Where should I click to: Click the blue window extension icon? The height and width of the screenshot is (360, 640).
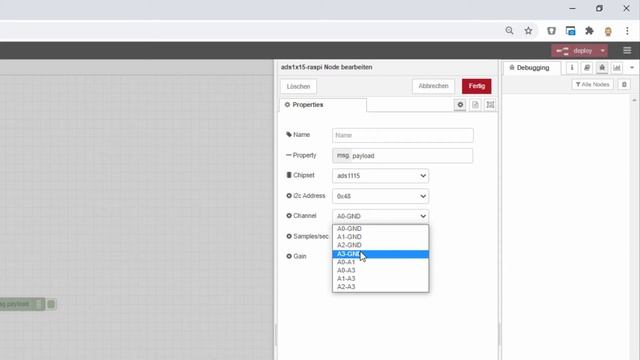[570, 31]
